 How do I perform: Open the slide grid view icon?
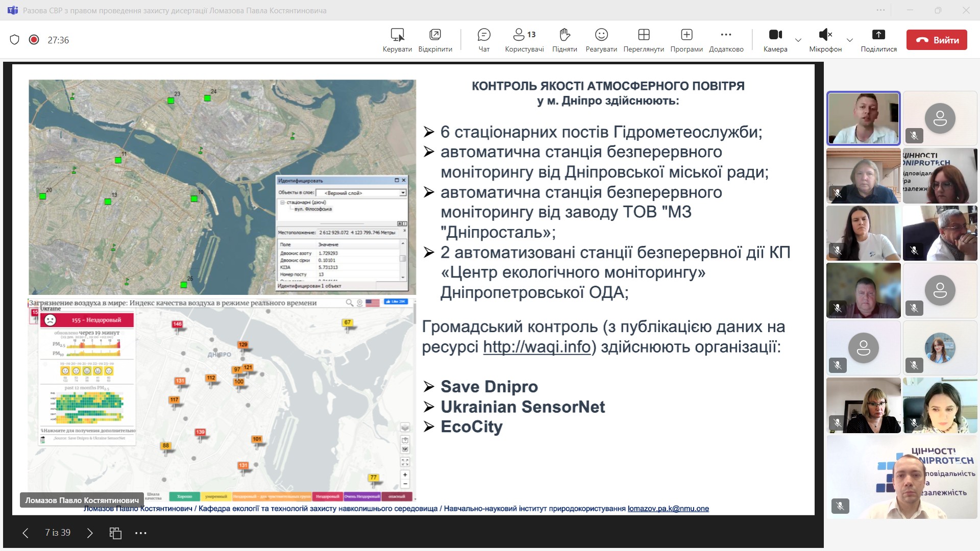tap(115, 533)
